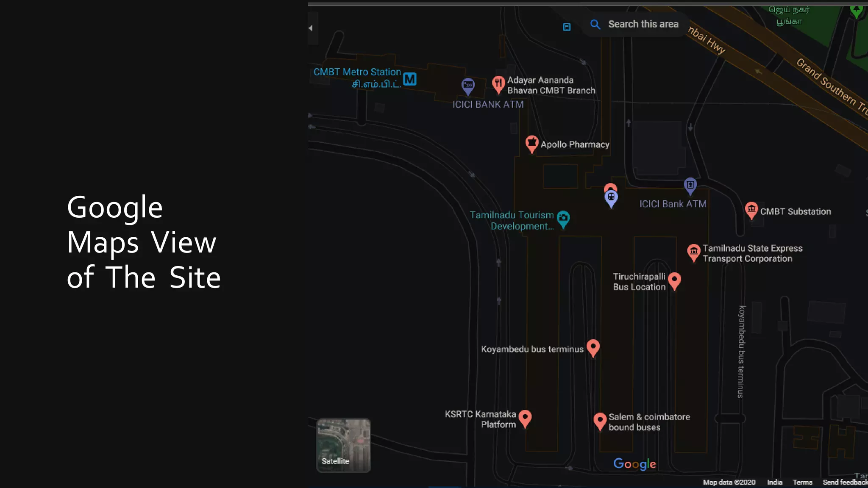Click the India region link
Image resolution: width=868 pixels, height=488 pixels.
[774, 482]
